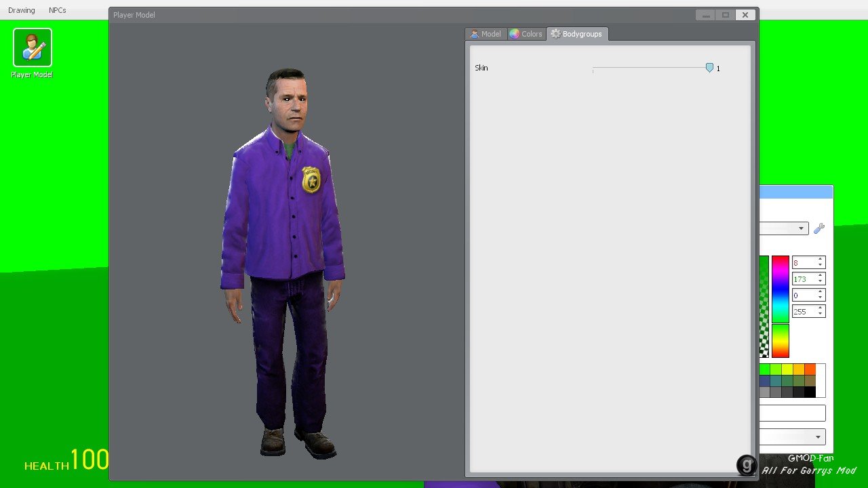Click the empty text field below the palette
This screenshot has width=868, height=488.
[792, 413]
